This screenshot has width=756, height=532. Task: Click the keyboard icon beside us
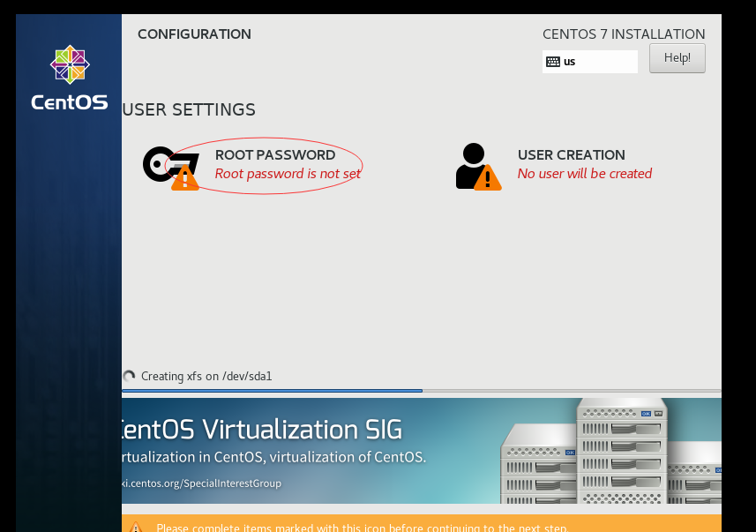552,62
